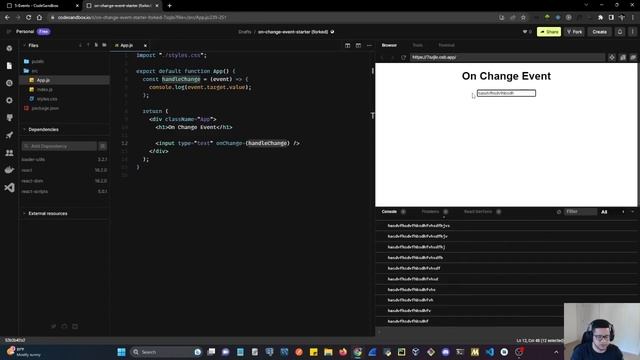Clear the console with the clear icon
The width and height of the screenshot is (640, 360).
pyautogui.click(x=559, y=212)
